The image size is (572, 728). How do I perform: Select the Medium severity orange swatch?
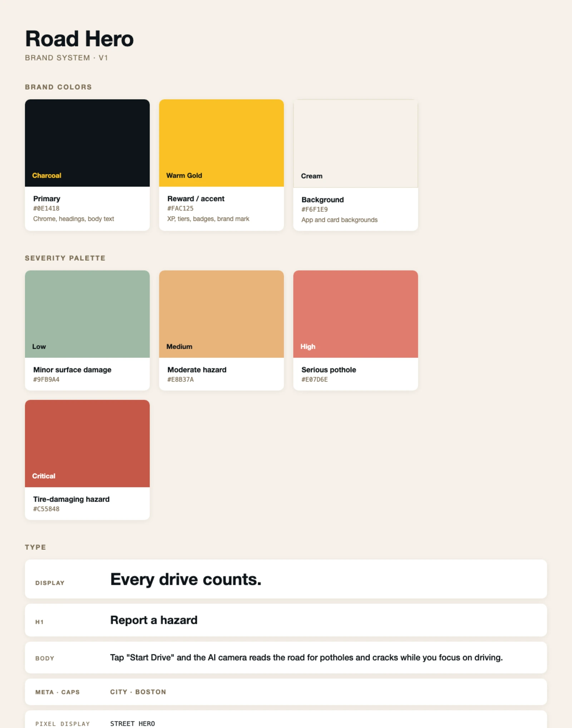coord(221,314)
